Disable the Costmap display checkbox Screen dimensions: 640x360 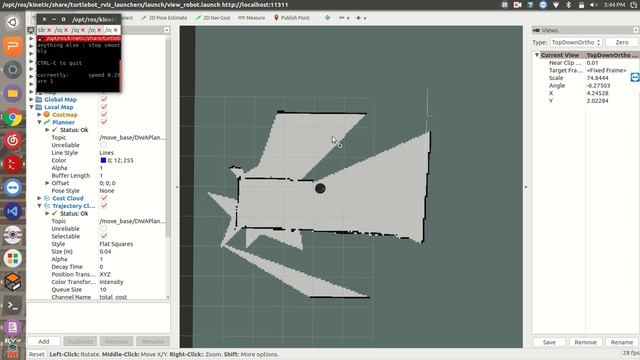click(x=104, y=115)
